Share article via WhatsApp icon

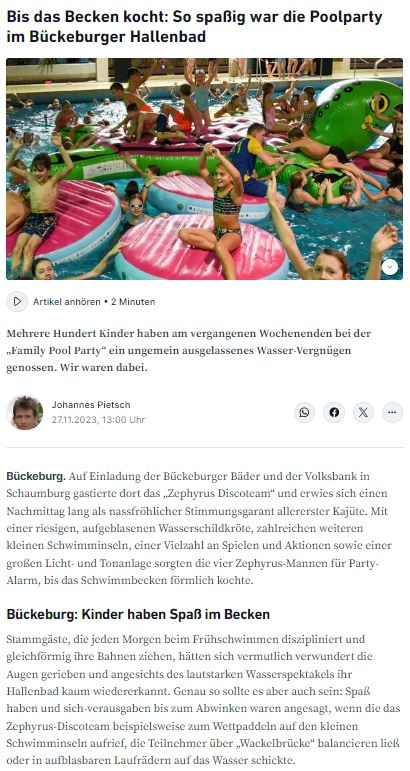[304, 413]
